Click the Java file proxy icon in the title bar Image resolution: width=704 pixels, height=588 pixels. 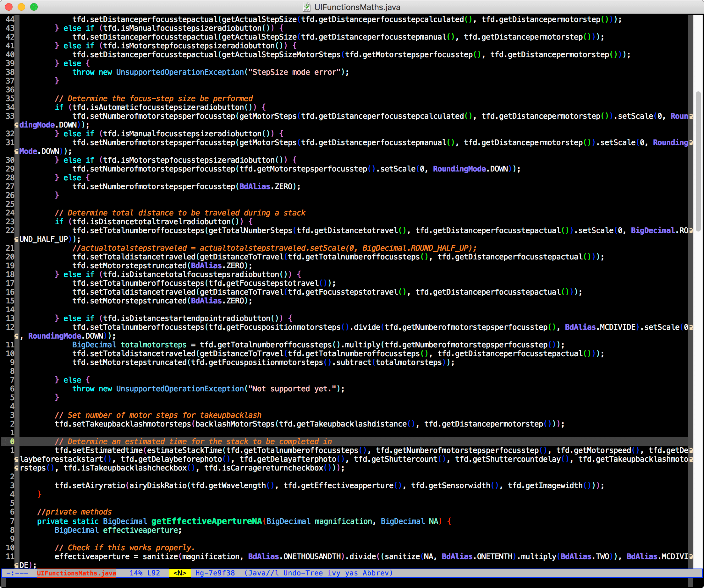307,7
